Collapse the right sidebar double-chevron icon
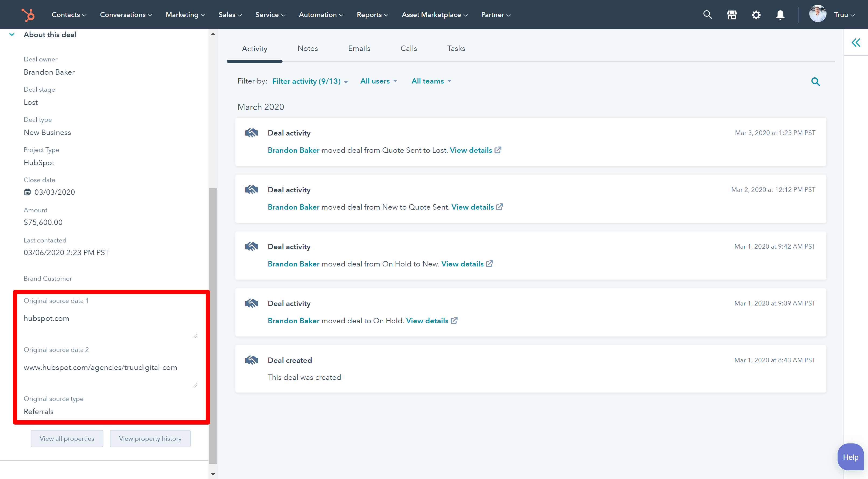Viewport: 868px width, 479px height. (x=856, y=43)
